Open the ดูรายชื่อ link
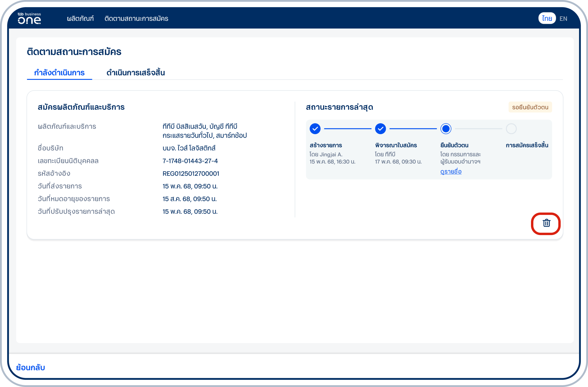588x387 pixels. click(x=451, y=172)
